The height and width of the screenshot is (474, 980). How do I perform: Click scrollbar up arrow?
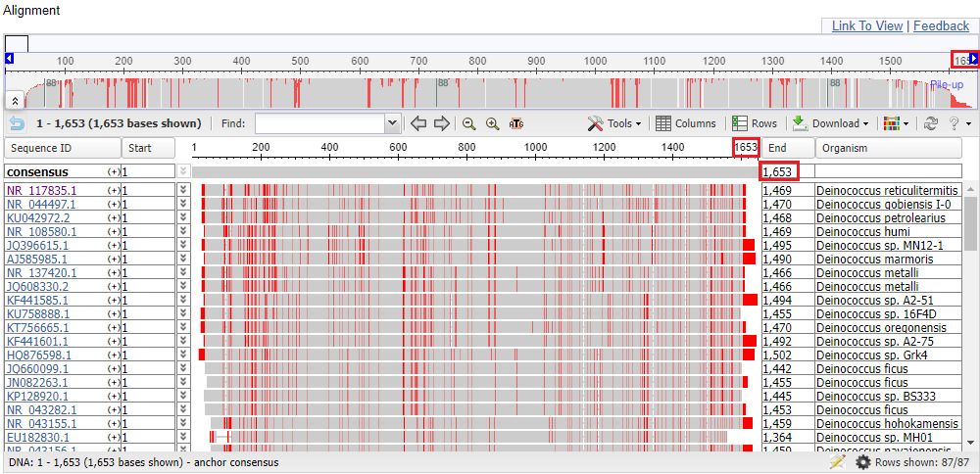pos(970,189)
